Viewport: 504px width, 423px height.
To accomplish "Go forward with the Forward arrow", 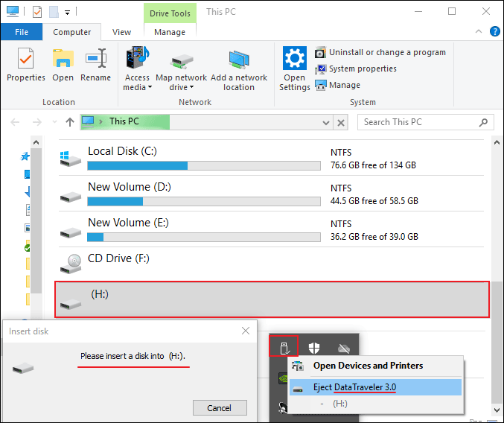I will point(37,122).
